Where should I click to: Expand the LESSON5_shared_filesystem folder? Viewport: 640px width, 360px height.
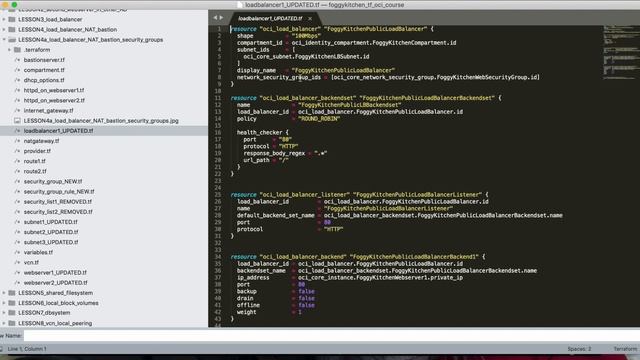4,293
